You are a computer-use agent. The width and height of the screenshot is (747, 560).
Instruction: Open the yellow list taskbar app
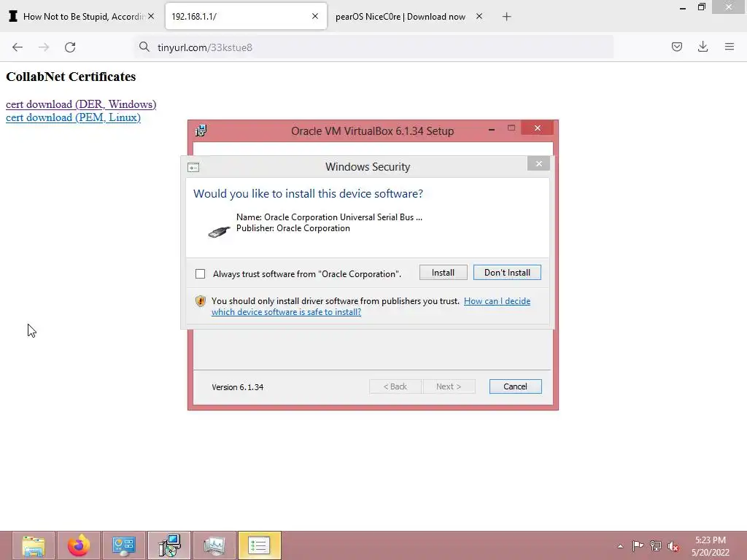pyautogui.click(x=260, y=545)
